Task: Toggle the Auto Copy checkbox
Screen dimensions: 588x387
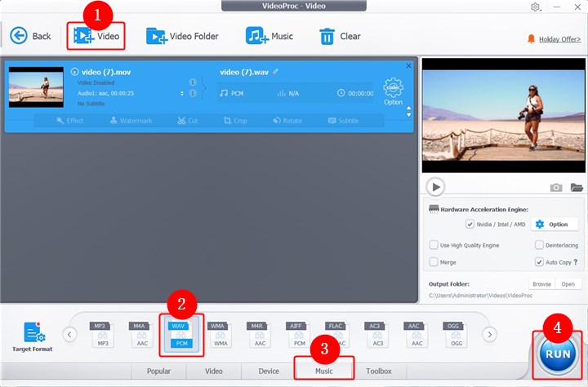Action: 539,262
